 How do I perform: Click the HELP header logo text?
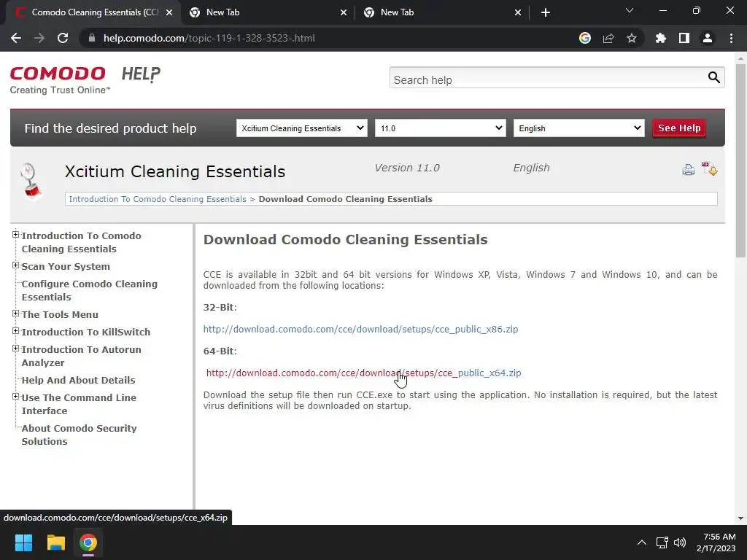coord(141,74)
